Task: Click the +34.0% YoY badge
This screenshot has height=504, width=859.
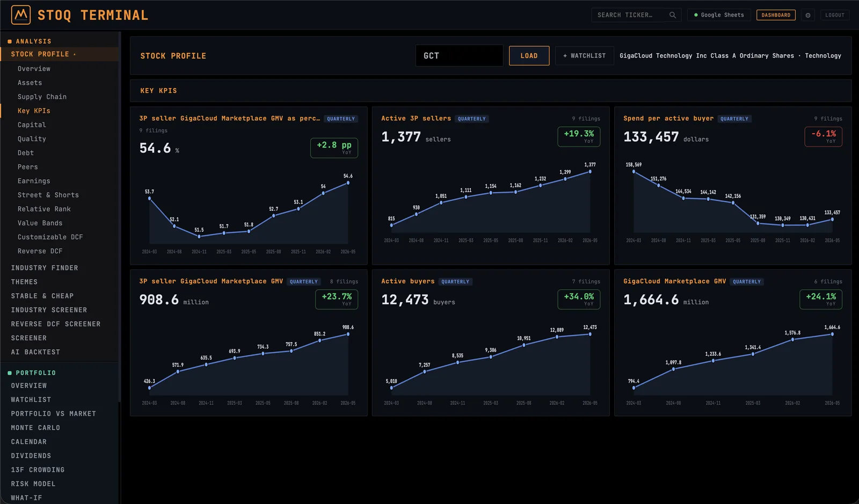Action: [x=579, y=299]
